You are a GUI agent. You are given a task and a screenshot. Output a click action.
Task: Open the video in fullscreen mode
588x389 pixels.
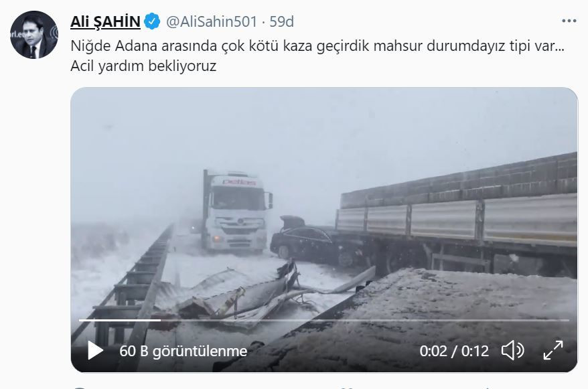553,350
